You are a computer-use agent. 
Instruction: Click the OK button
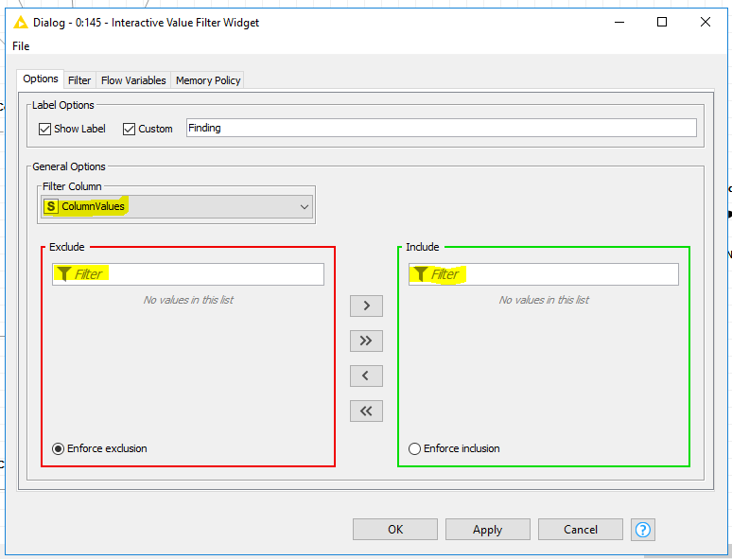point(395,530)
